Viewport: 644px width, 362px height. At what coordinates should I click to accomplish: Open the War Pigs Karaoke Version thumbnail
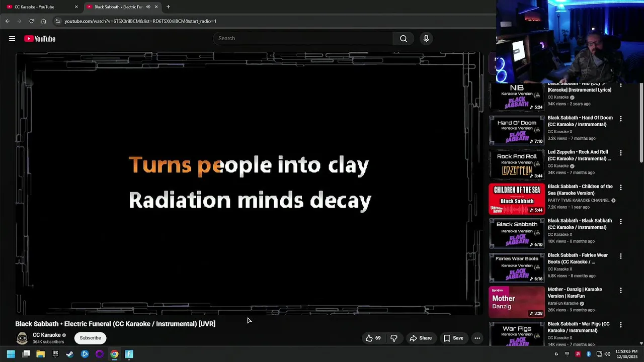tap(517, 334)
